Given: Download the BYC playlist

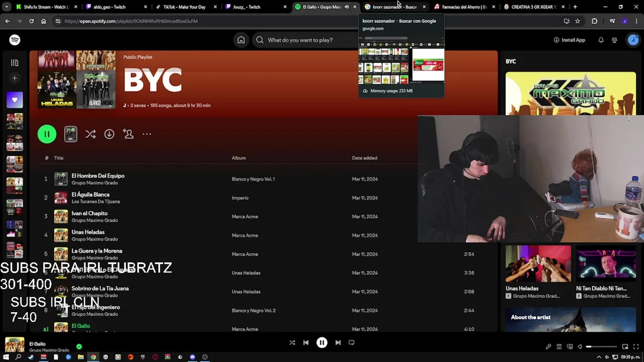Looking at the screenshot, I should (x=109, y=134).
